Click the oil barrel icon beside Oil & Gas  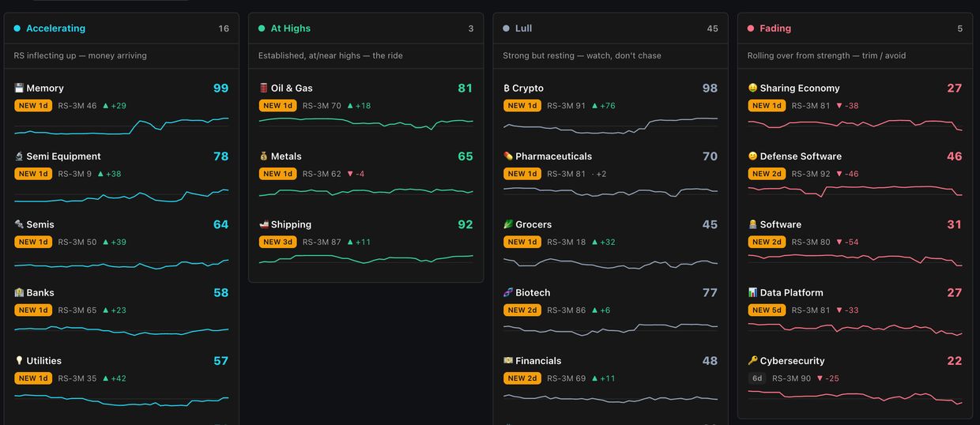(x=264, y=88)
